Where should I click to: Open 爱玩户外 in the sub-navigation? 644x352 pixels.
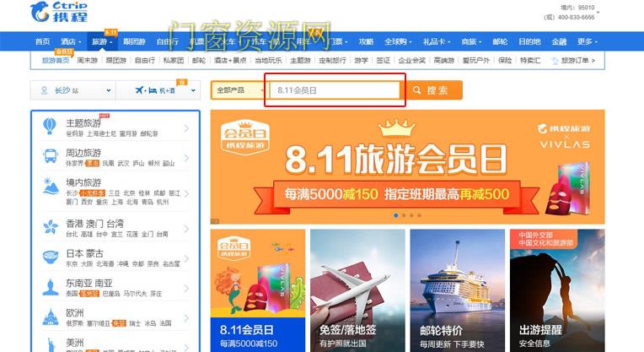[x=476, y=61]
